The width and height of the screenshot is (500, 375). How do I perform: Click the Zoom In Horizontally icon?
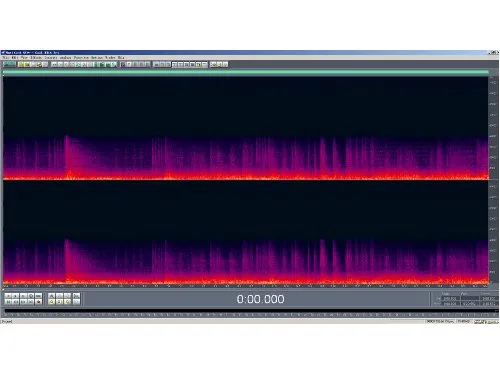coord(52,296)
